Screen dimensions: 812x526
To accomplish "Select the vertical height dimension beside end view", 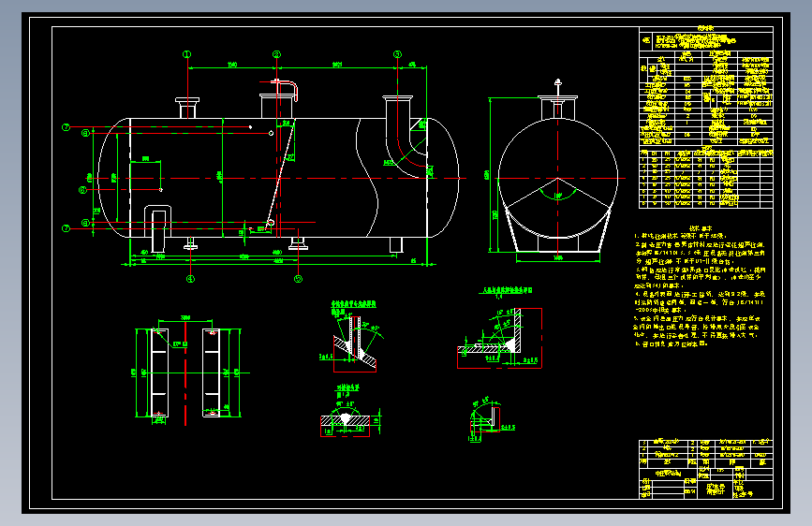I will 490,174.
